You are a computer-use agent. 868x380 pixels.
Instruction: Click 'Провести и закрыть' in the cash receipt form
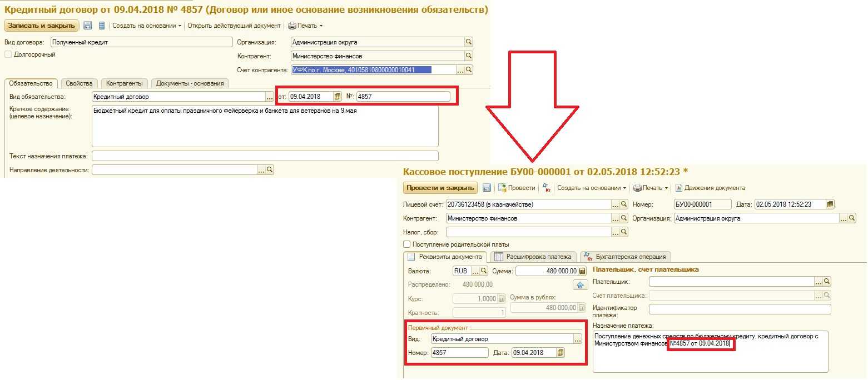tap(440, 188)
